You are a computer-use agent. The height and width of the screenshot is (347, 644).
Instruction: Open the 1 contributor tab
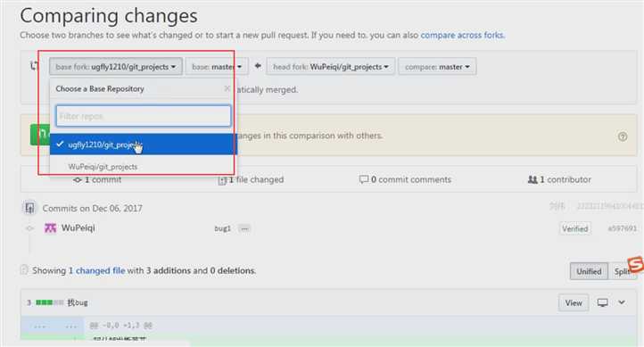click(x=559, y=179)
